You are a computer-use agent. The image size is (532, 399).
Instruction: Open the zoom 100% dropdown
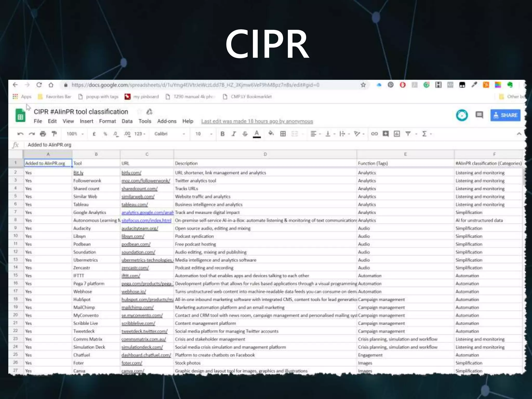pyautogui.click(x=75, y=134)
